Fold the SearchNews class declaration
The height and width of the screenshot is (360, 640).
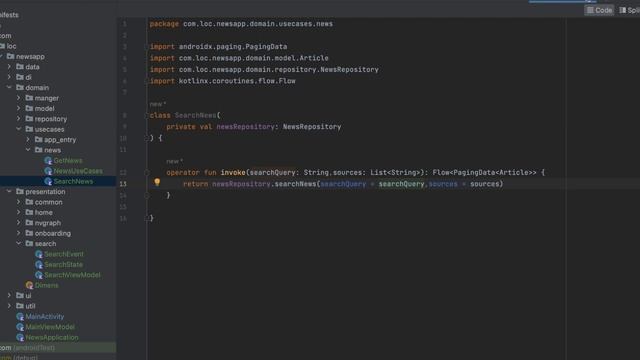coord(147,115)
